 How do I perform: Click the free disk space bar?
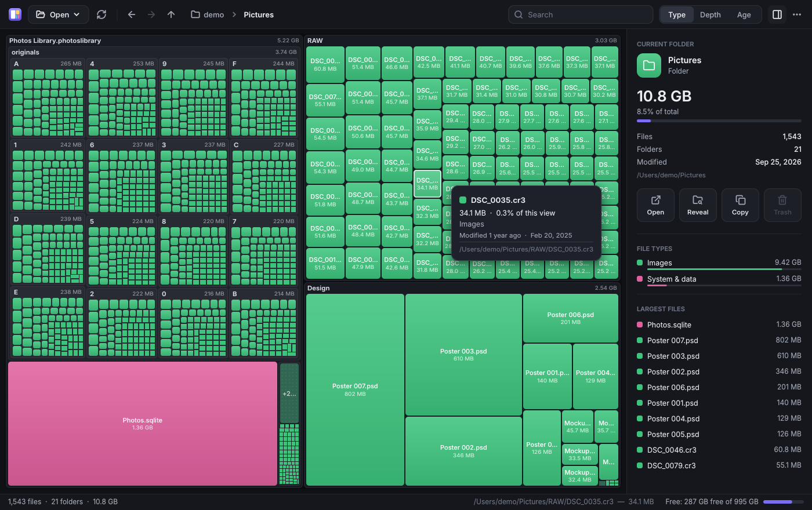click(x=782, y=502)
